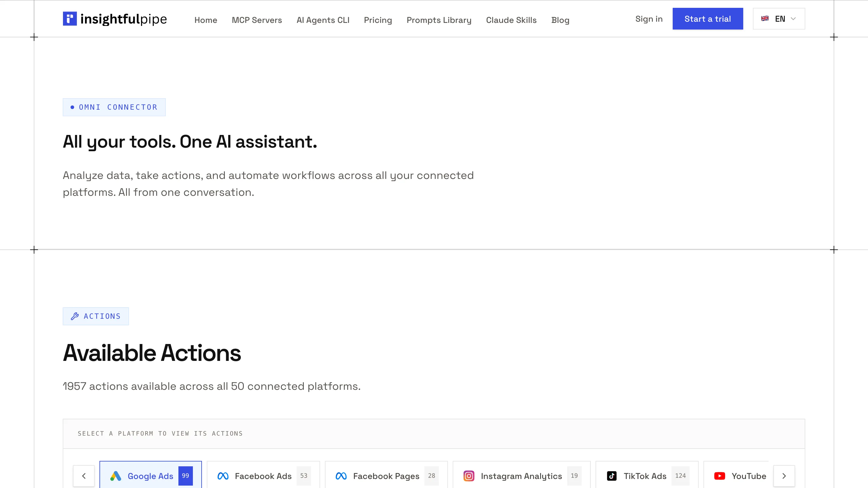Click the 124 count on TikTok Ads
This screenshot has height=488, width=868.
pos(680,476)
